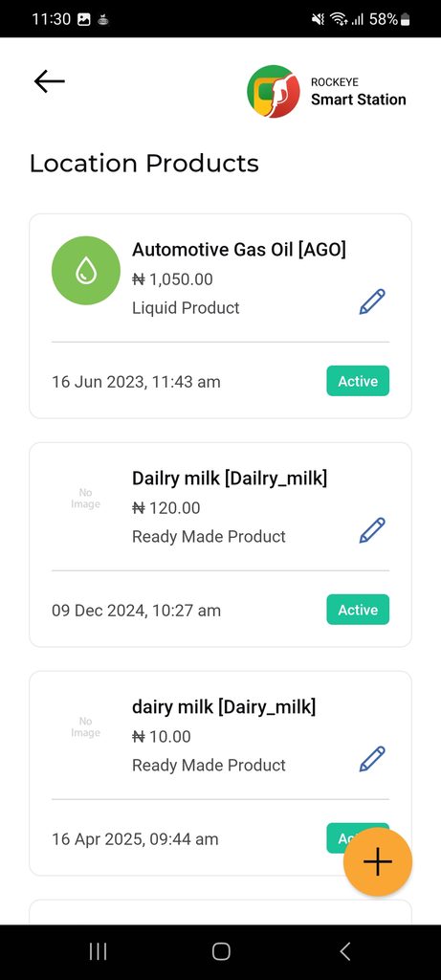Tap Android home navigation button
Image resolution: width=441 pixels, height=980 pixels.
click(x=220, y=951)
